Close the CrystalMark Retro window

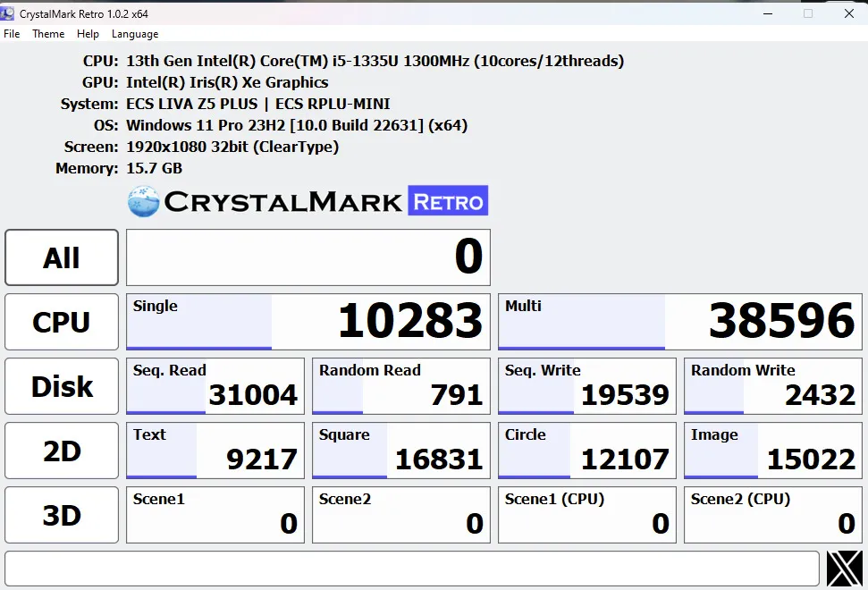(849, 13)
